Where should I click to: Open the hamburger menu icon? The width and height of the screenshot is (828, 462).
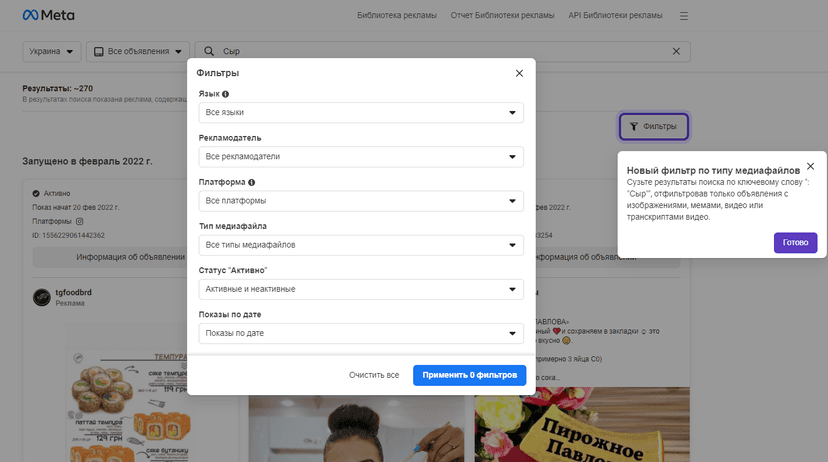coord(683,16)
